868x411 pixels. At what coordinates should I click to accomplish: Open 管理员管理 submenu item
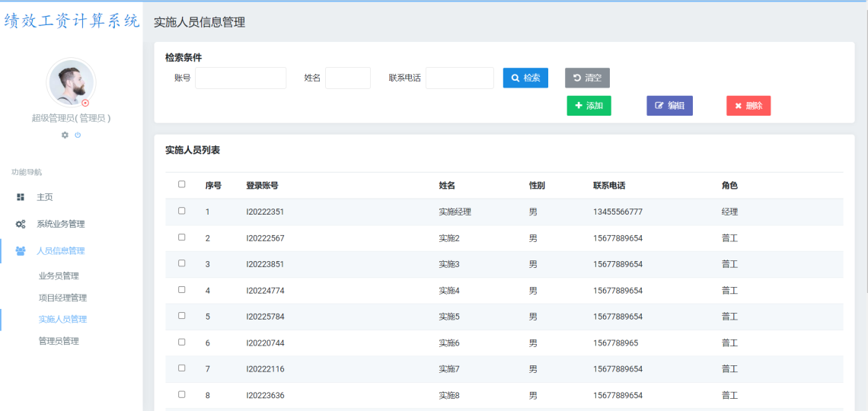(59, 341)
